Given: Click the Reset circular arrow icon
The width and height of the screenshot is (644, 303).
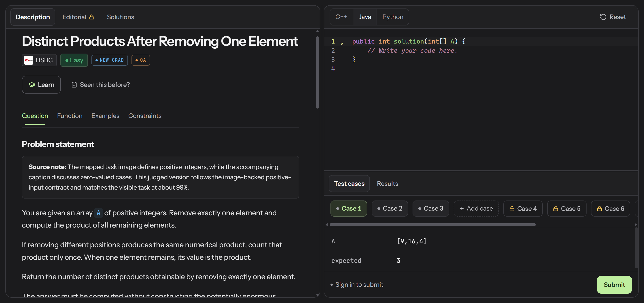Looking at the screenshot, I should tap(603, 17).
